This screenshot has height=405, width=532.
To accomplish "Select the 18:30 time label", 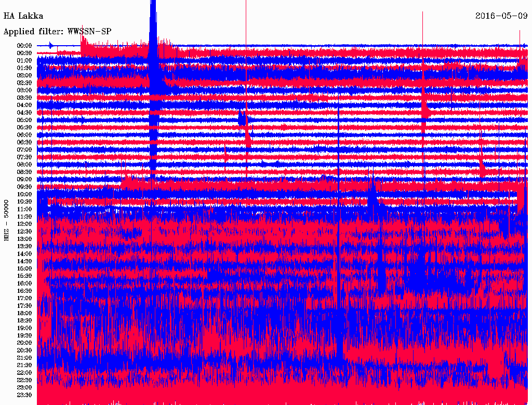I will 24,321.
